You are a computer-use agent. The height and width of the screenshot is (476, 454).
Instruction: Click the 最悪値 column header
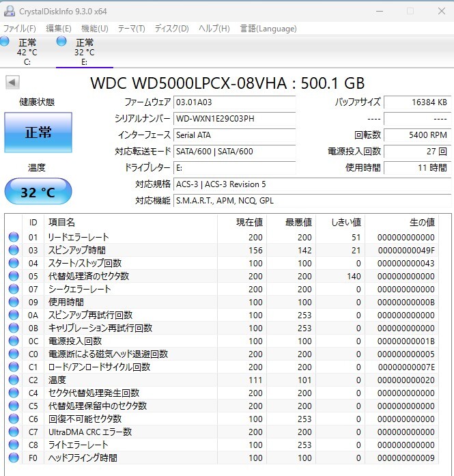point(291,223)
